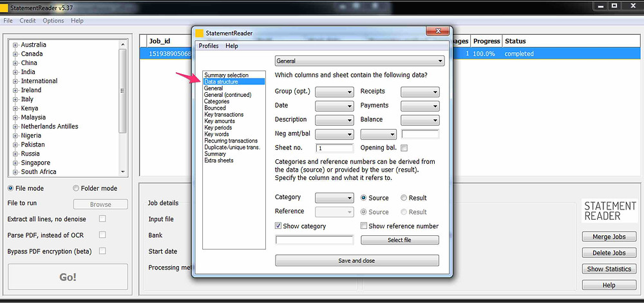This screenshot has height=303, width=644.
Task: Open the Date column dropdown
Action: pos(334,106)
